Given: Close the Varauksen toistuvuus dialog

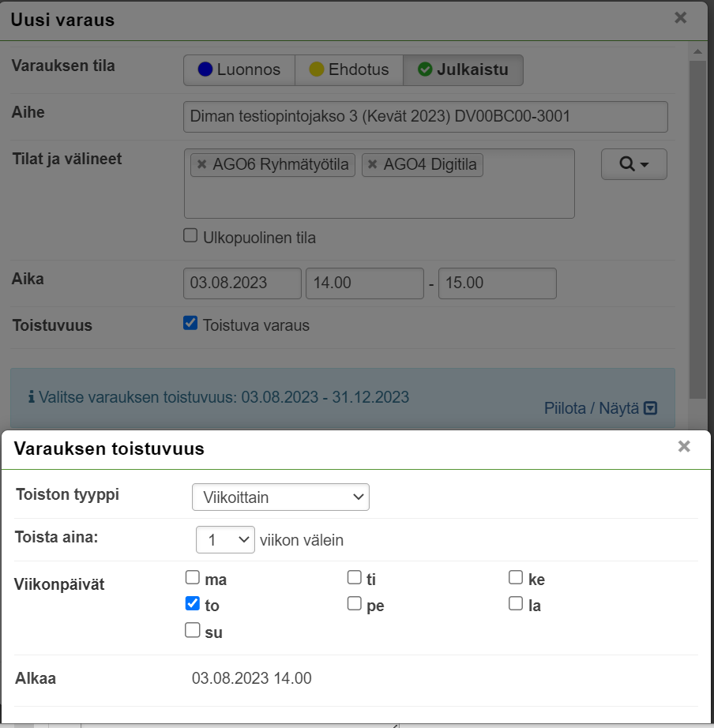Looking at the screenshot, I should 684,447.
